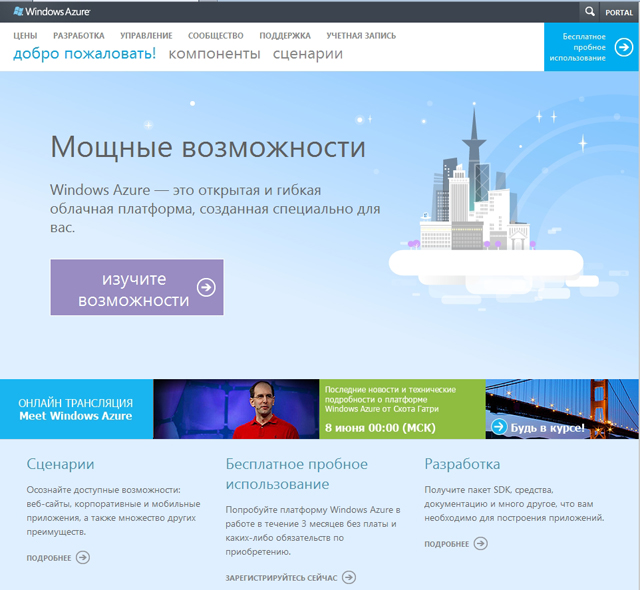Switch to the сценарии tab
The image size is (640, 590).
(308, 54)
